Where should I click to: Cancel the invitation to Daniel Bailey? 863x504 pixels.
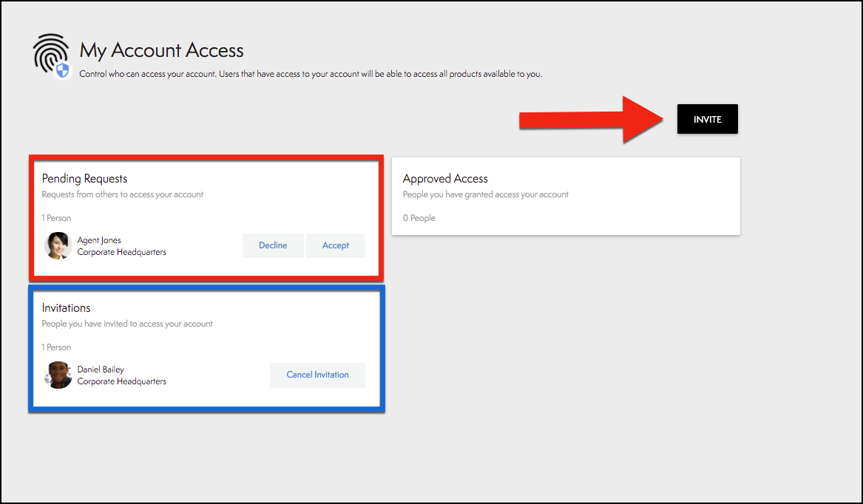tap(317, 375)
